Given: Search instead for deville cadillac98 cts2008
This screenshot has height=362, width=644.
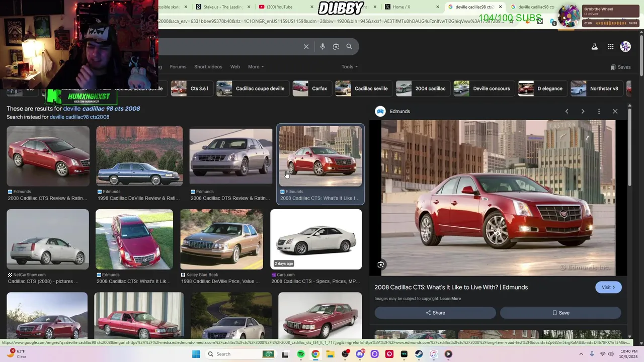Looking at the screenshot, I should (x=79, y=117).
